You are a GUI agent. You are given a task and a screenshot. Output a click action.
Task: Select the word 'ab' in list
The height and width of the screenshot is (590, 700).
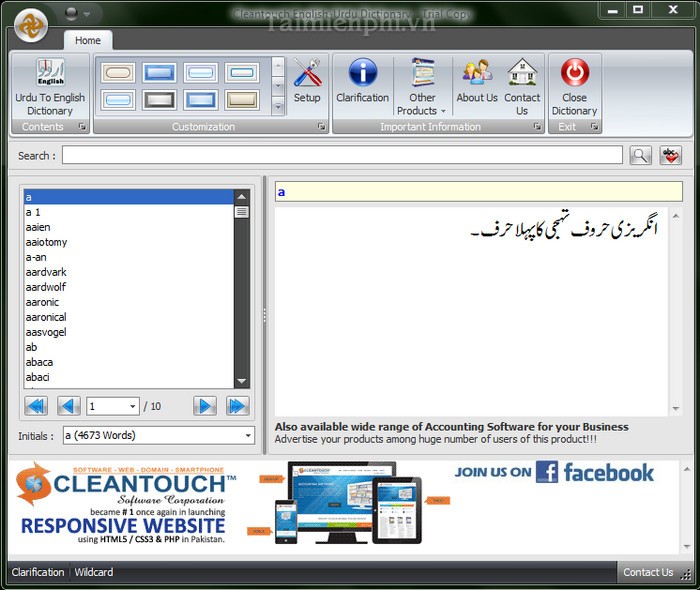coord(129,347)
